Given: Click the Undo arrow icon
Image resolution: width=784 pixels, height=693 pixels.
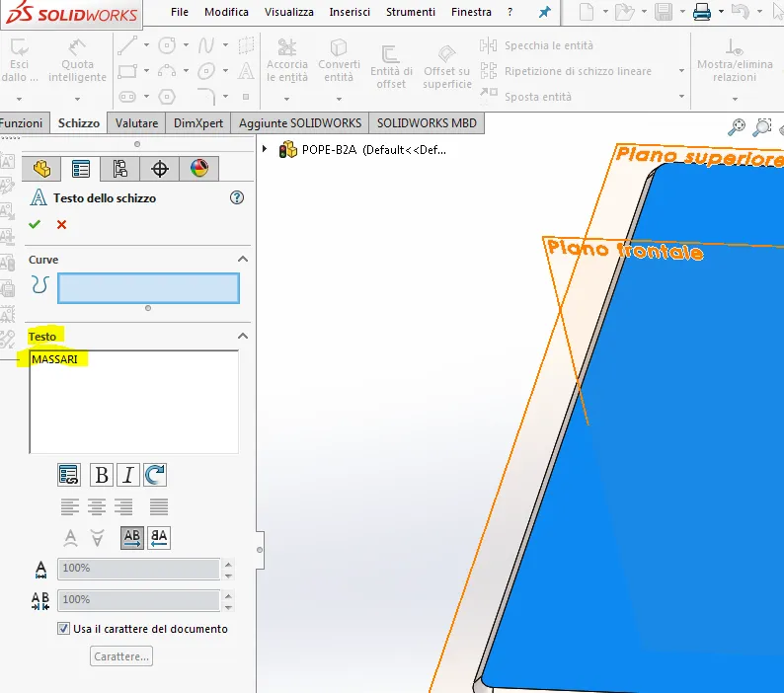Looking at the screenshot, I should (x=741, y=11).
